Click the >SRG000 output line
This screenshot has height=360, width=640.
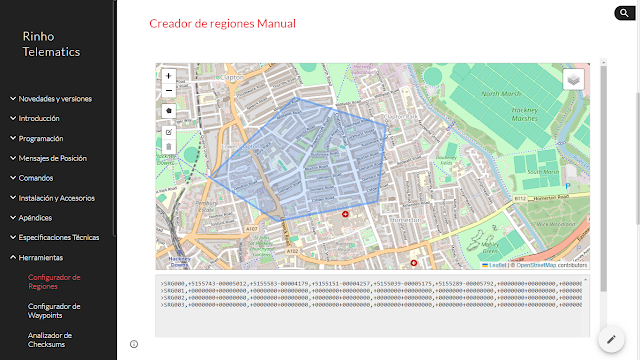[x=371, y=283]
